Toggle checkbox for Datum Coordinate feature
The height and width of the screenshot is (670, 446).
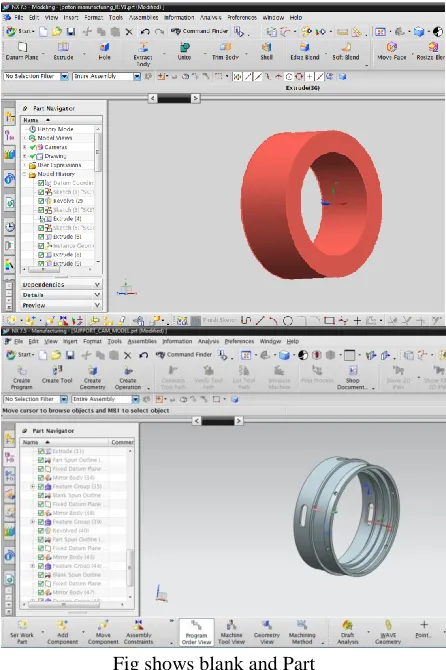(x=41, y=182)
